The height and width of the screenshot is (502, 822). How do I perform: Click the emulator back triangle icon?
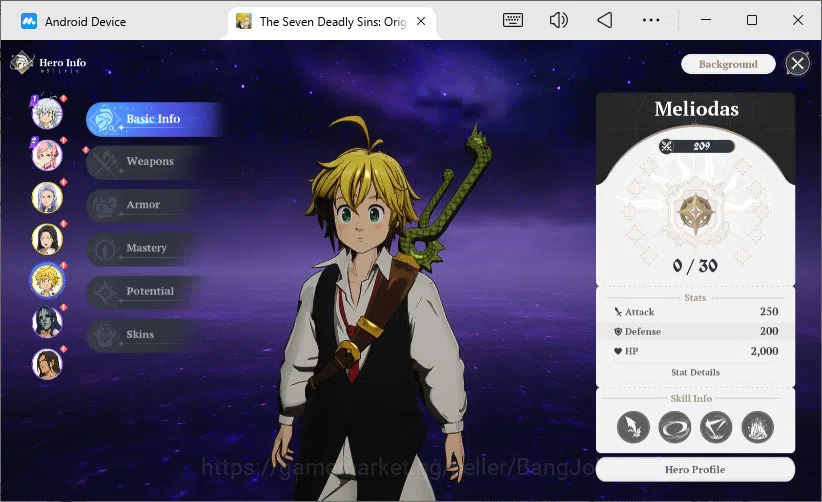(x=604, y=20)
